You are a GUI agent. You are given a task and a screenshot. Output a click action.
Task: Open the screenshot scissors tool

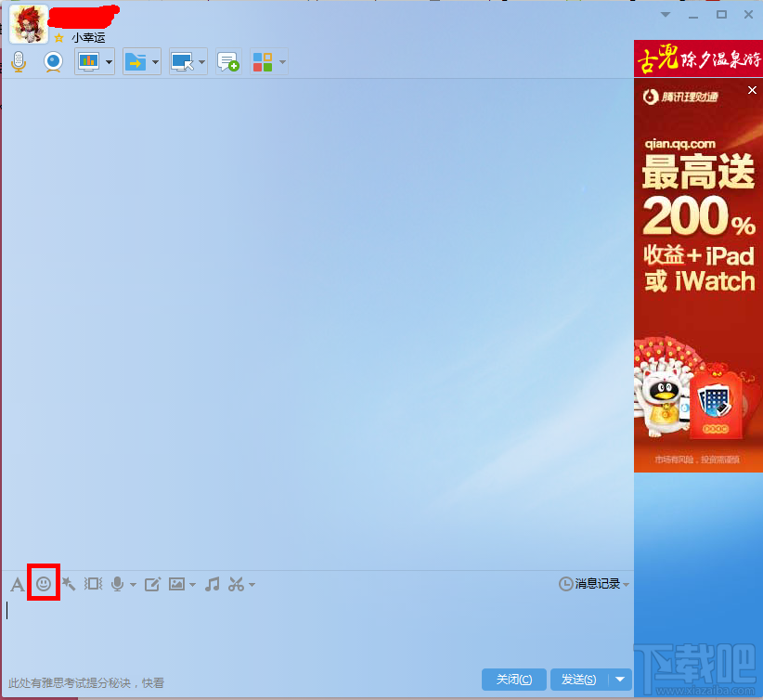point(235,584)
